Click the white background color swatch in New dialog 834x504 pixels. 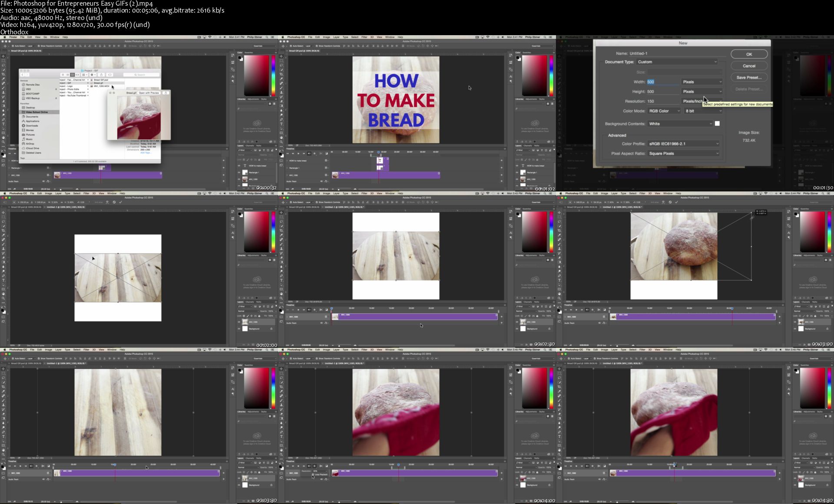pyautogui.click(x=717, y=124)
